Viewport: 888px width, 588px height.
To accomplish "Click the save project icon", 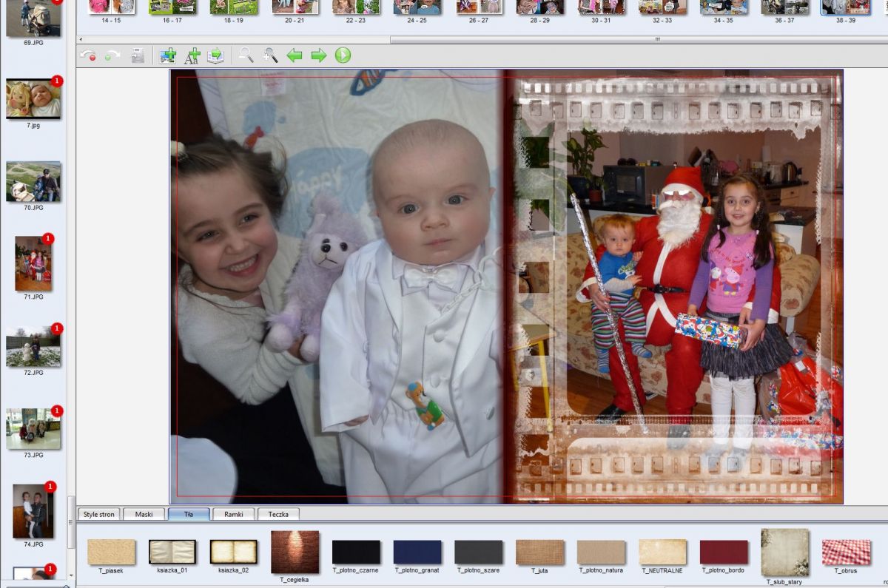I will tap(138, 55).
